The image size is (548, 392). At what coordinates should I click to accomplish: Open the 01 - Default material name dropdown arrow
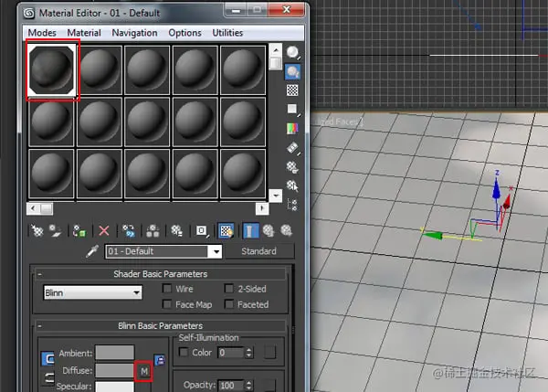pyautogui.click(x=216, y=251)
